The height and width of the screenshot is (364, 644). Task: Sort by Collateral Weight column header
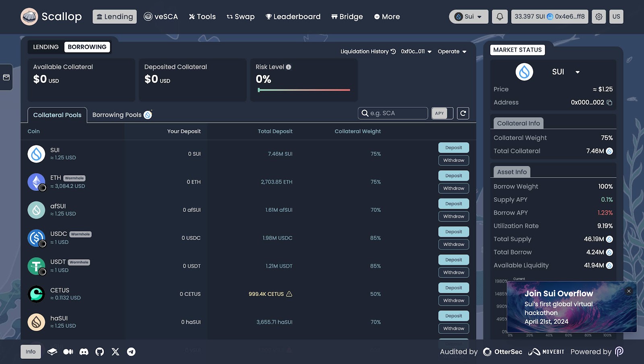pos(357,131)
